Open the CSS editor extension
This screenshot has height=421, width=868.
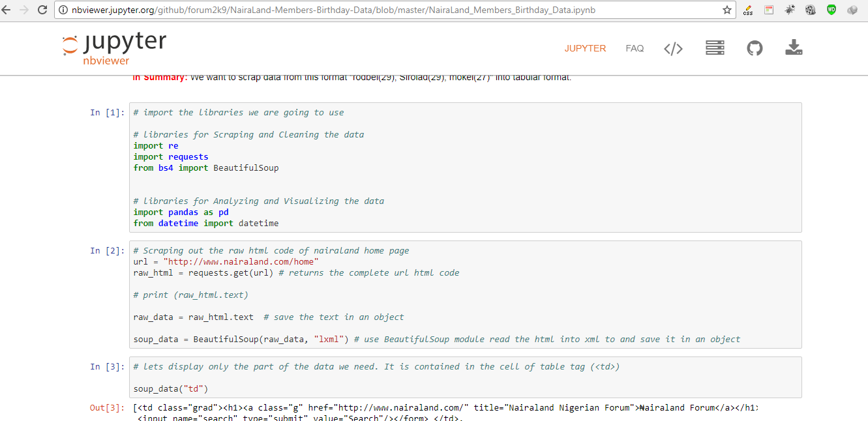tap(747, 10)
